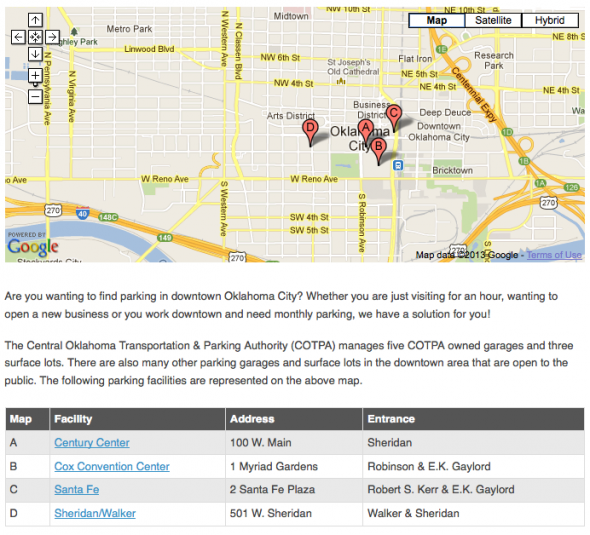Pan the map down with arrow
Screen dimensions: 590x535
click(35, 54)
